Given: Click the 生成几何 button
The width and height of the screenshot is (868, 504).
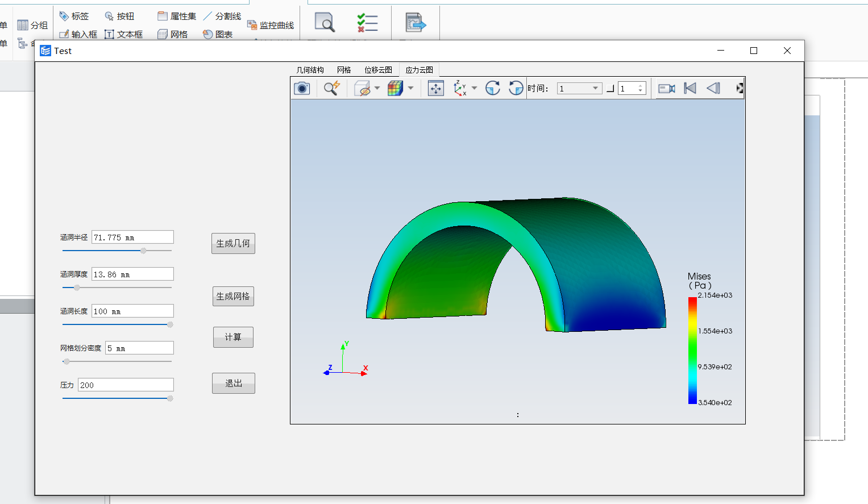Looking at the screenshot, I should pos(233,243).
